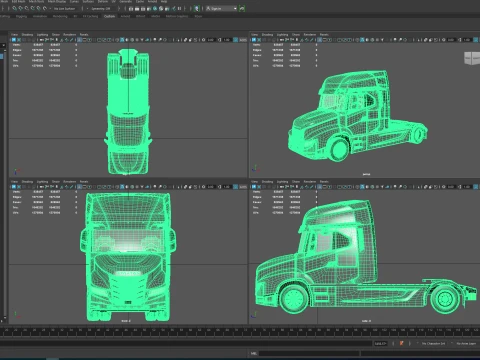Toggle Wireframe on Shaded in front view panel
This screenshot has height=360, width=480.
(x=132, y=187)
